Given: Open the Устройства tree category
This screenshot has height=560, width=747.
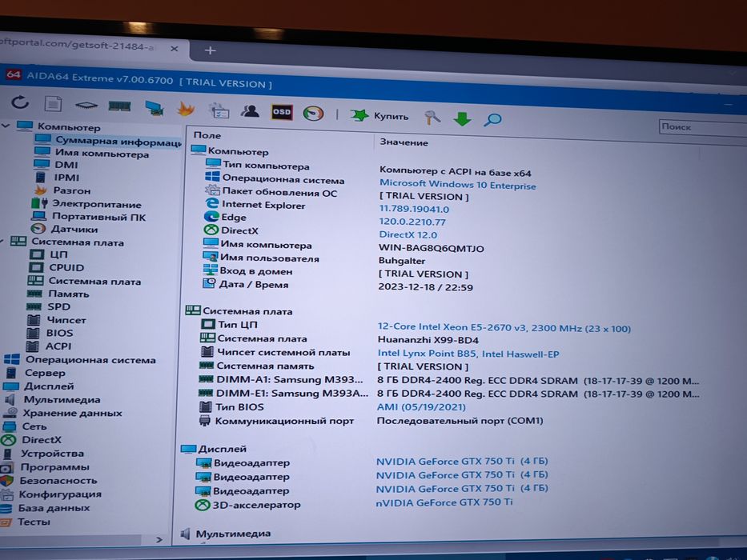Looking at the screenshot, I should point(42,454).
